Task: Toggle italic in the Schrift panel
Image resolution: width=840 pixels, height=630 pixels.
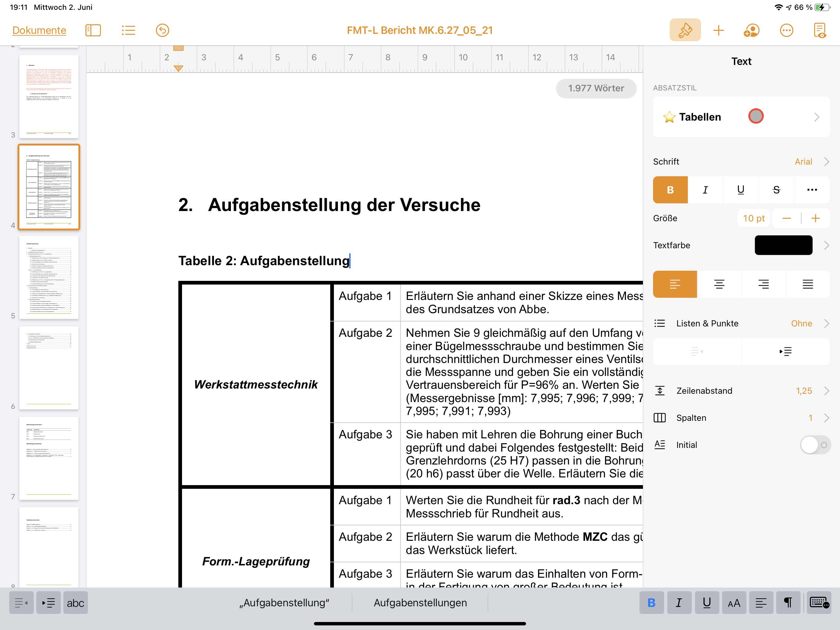Action: pos(705,189)
